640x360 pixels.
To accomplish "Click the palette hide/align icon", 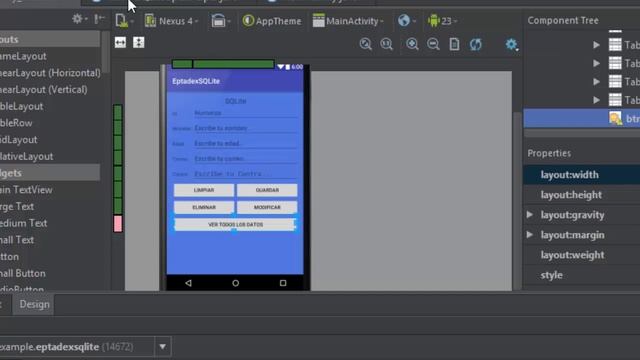I will 99,19.
